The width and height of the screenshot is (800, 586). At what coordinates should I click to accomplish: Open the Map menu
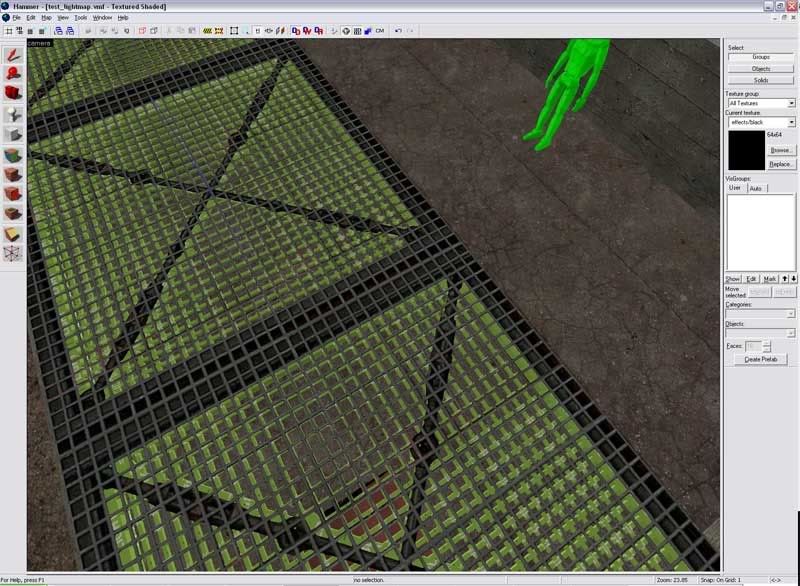(46, 18)
